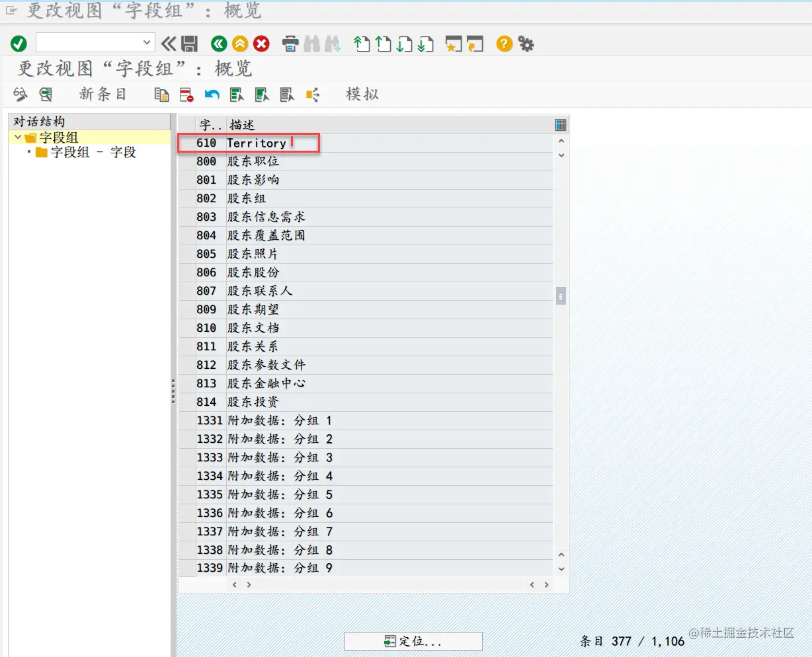Create new session icon
Image resolution: width=812 pixels, height=657 pixels.
coord(454,44)
